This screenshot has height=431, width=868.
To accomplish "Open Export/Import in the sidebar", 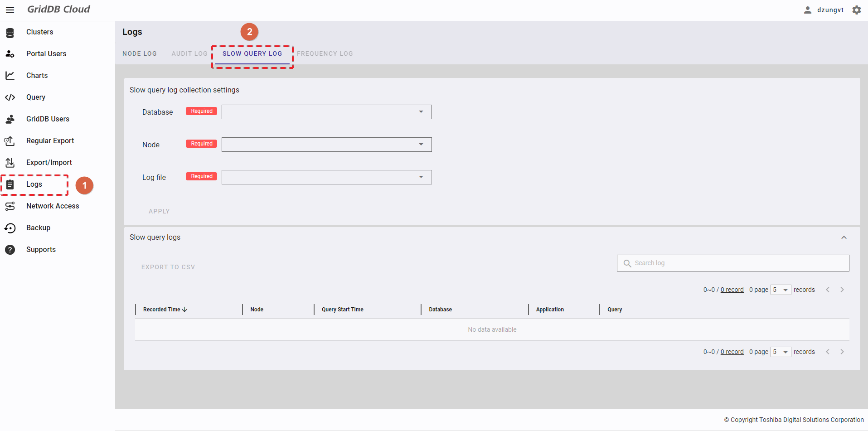I will tap(49, 162).
